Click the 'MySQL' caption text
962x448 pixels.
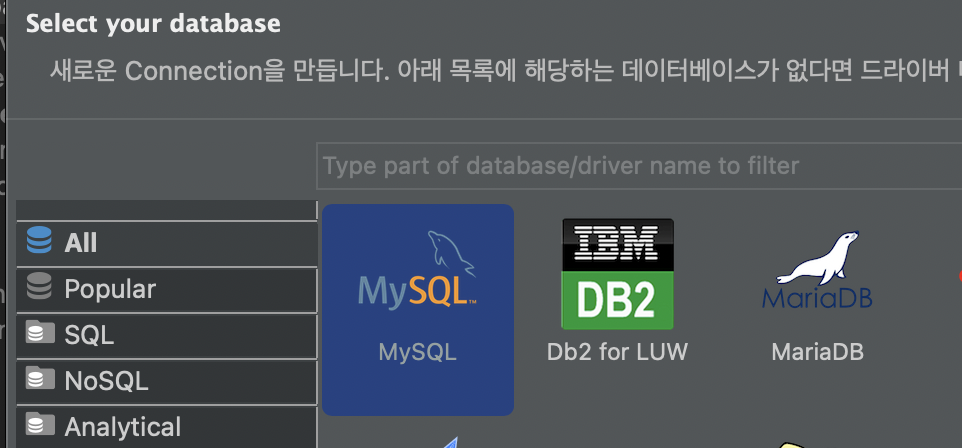coord(418,352)
